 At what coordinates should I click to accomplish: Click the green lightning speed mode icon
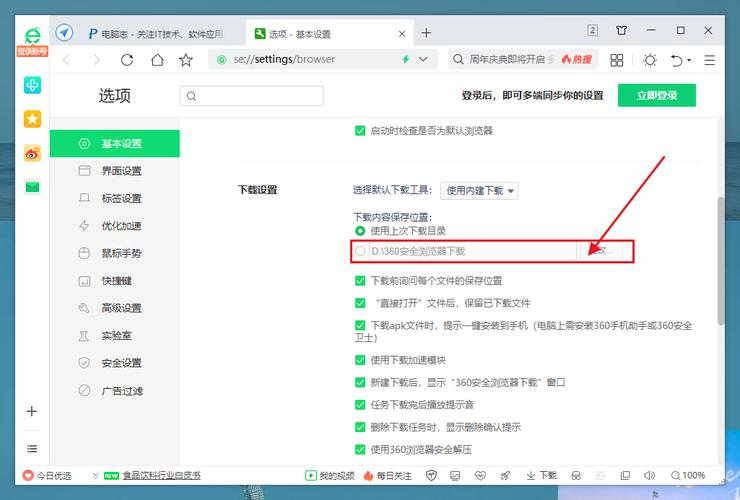pos(405,59)
